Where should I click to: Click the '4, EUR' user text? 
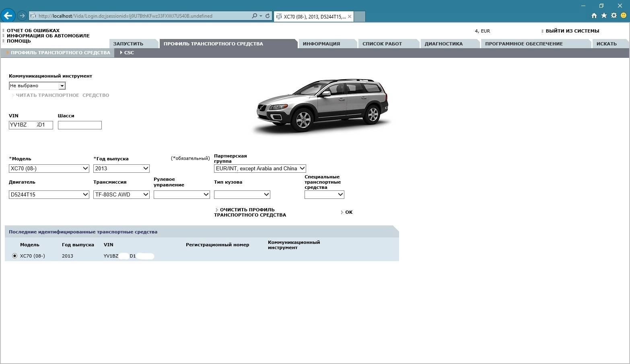pos(482,31)
